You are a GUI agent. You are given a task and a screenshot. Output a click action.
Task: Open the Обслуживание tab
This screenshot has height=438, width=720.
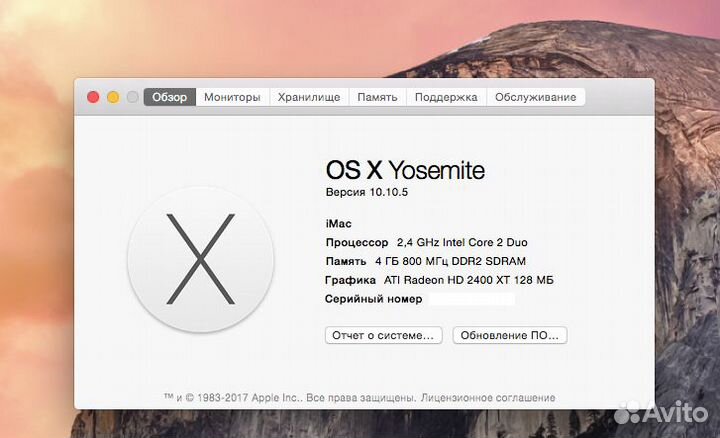coord(535,97)
